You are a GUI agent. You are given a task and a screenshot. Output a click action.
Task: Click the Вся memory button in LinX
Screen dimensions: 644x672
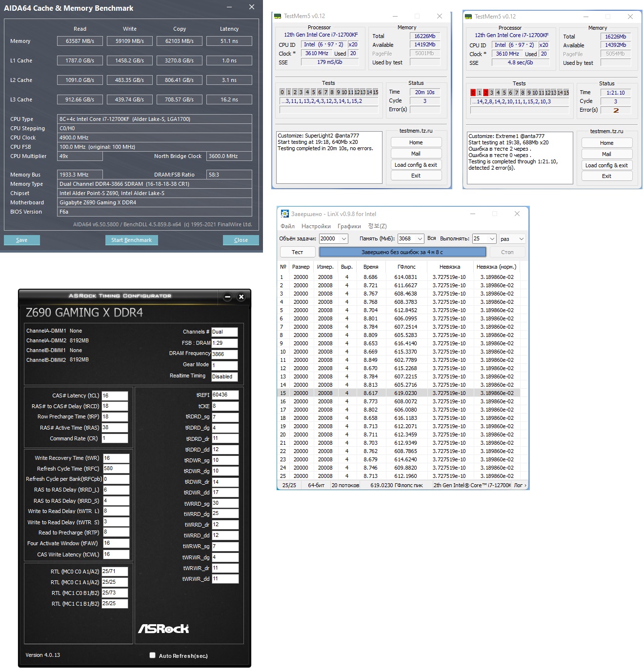point(432,238)
